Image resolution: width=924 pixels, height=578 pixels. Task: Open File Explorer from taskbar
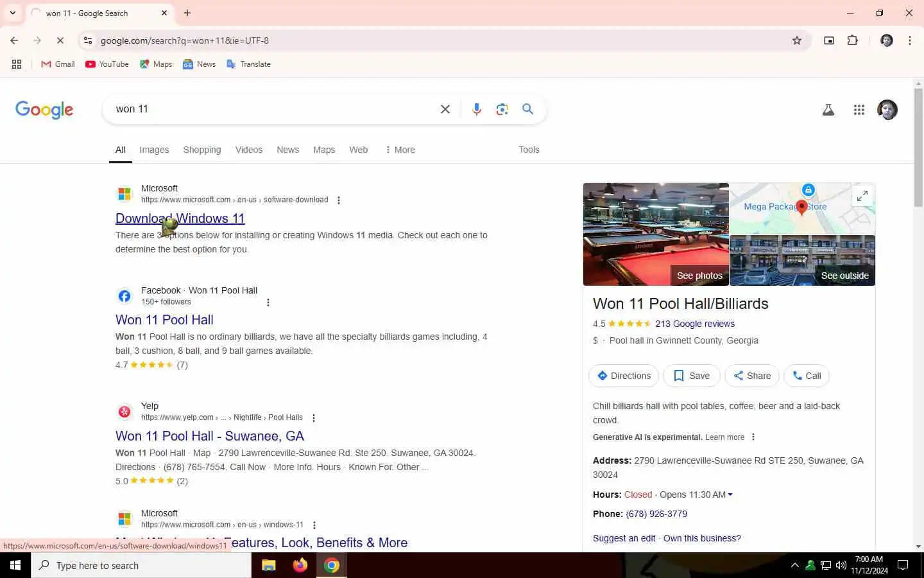point(269,565)
